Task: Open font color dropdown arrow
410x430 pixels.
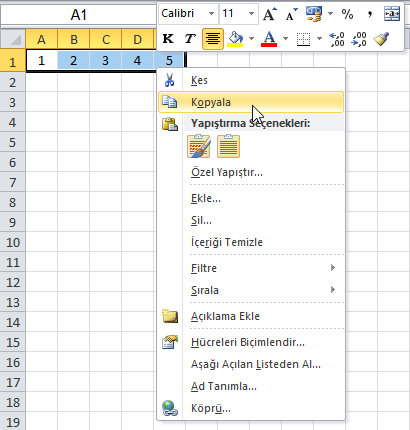Action: [286, 39]
